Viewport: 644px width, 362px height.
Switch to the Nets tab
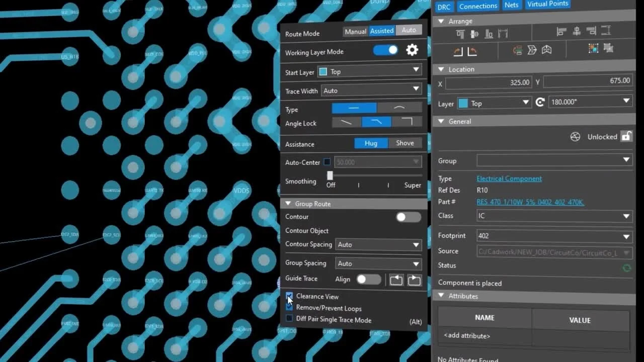[x=511, y=5]
